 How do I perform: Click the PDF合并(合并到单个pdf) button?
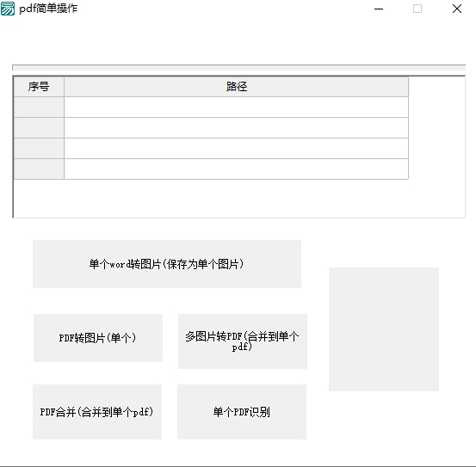97,412
